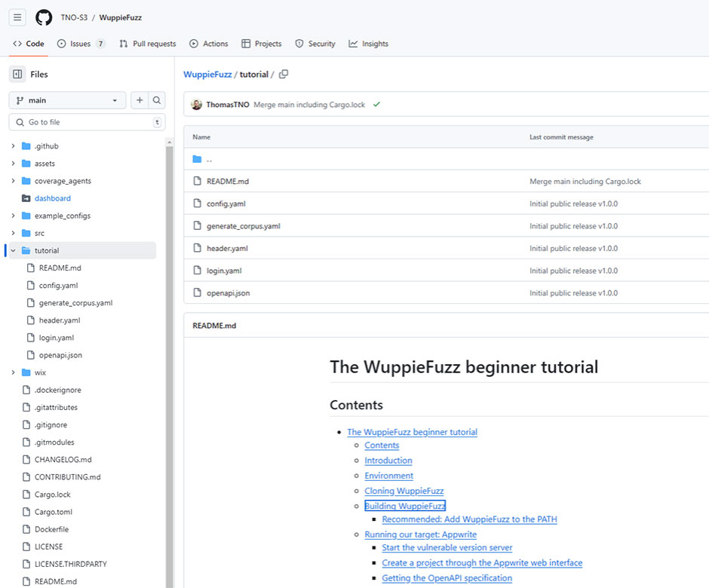Open the add file plus icon
Image resolution: width=709 pixels, height=588 pixels.
click(141, 100)
